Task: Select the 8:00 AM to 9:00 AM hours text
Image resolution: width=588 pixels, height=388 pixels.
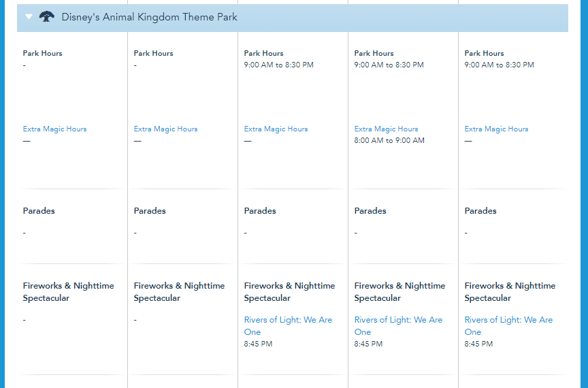Action: point(389,140)
